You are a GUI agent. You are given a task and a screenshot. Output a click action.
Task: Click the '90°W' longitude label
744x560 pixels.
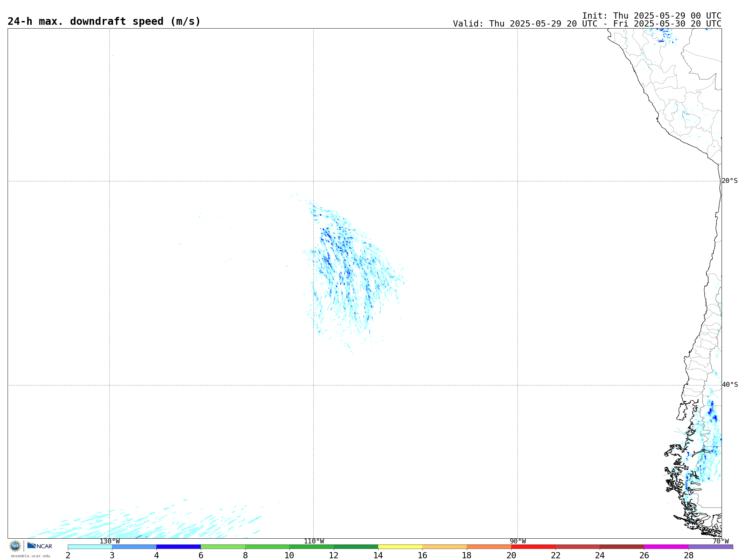click(x=518, y=541)
